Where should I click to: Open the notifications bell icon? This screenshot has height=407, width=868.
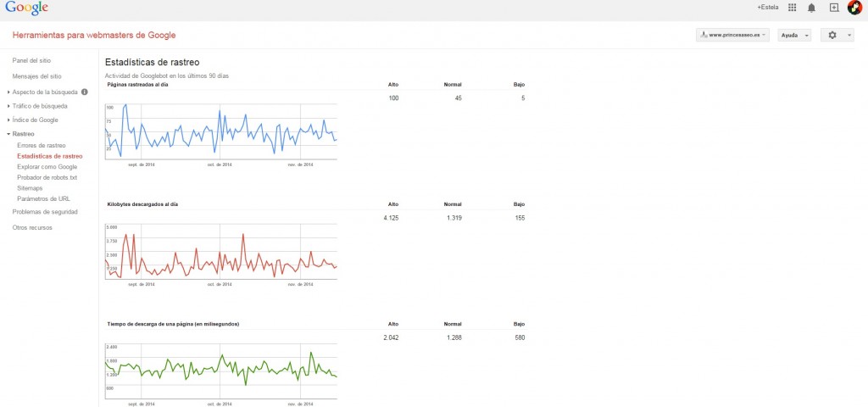(x=811, y=8)
